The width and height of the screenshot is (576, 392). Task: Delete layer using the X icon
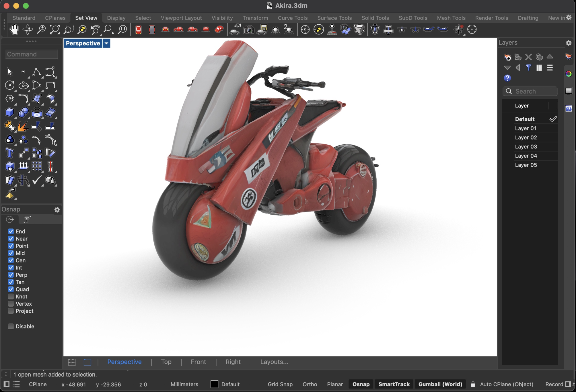click(x=528, y=57)
